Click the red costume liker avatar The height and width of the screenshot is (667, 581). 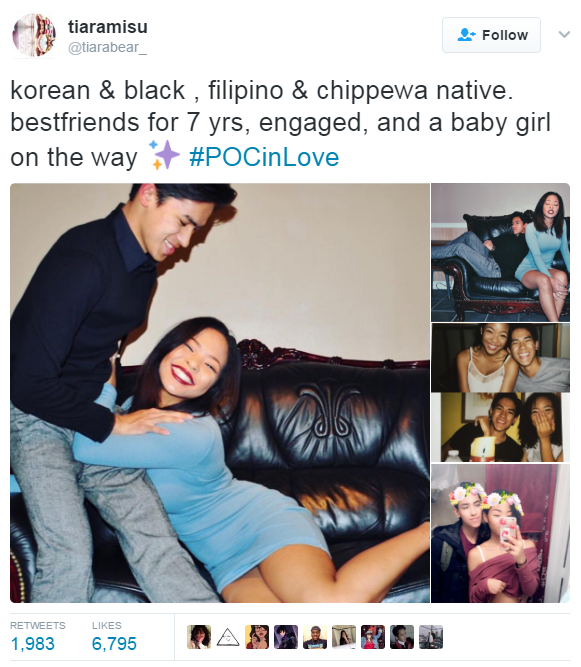click(373, 637)
